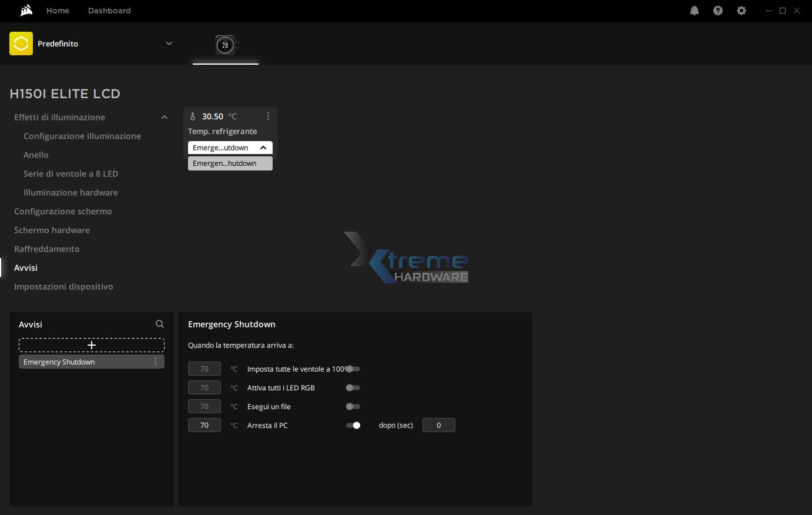The height and width of the screenshot is (515, 812).
Task: Search alerts with the magnifier icon
Action: (x=160, y=324)
